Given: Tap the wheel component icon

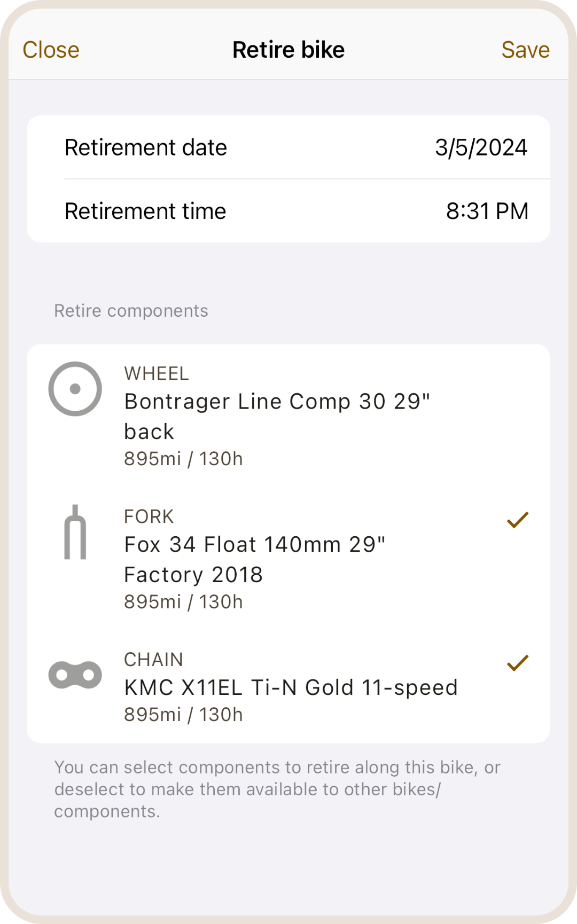Looking at the screenshot, I should (75, 389).
